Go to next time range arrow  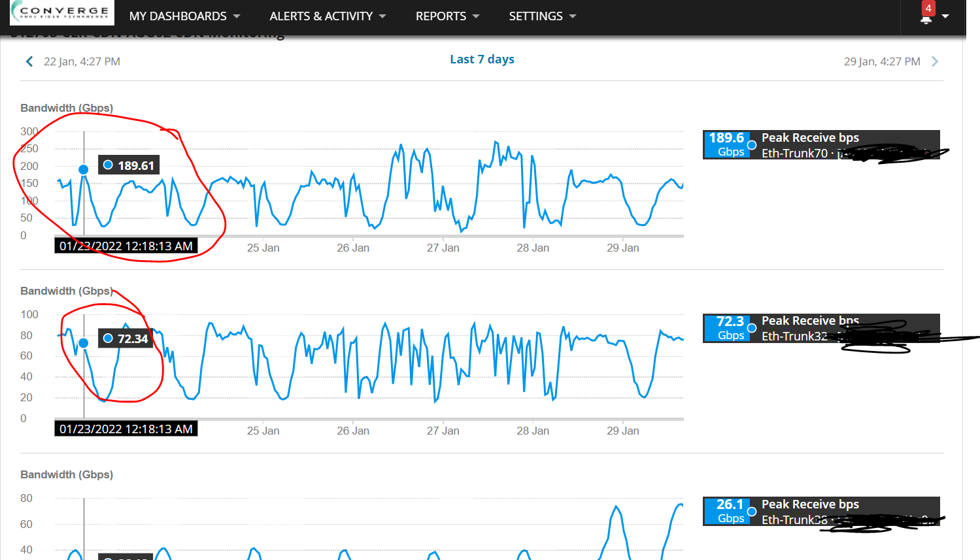935,61
